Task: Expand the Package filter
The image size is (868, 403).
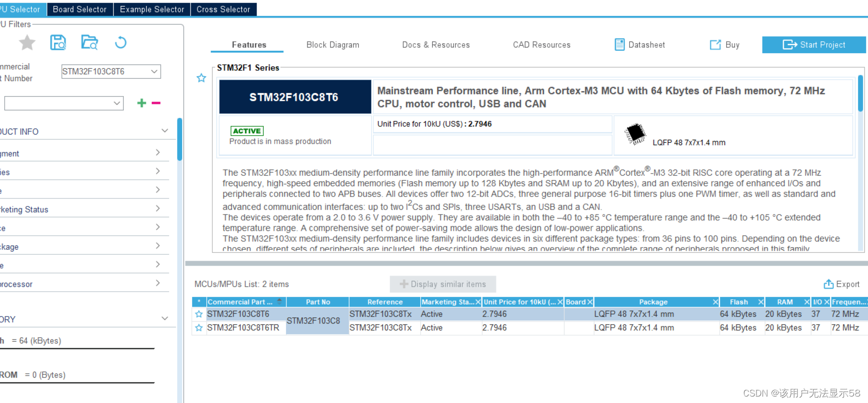Action: [x=158, y=246]
